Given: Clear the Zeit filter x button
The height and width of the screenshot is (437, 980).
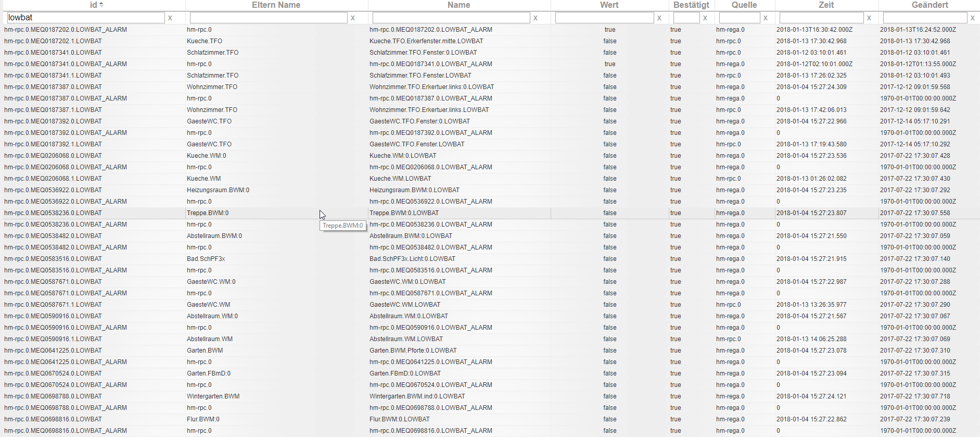Looking at the screenshot, I should 869,18.
